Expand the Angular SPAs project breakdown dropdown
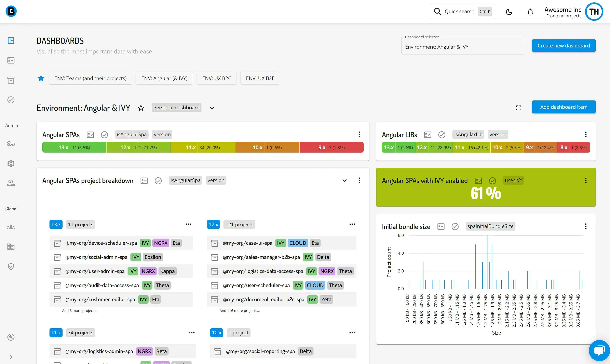The image size is (610, 364). coord(345,181)
